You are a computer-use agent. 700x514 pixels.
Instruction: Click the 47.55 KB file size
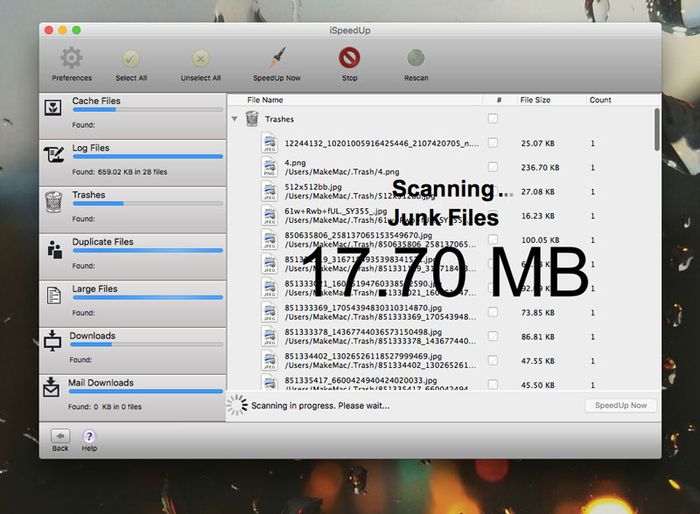[x=538, y=361]
